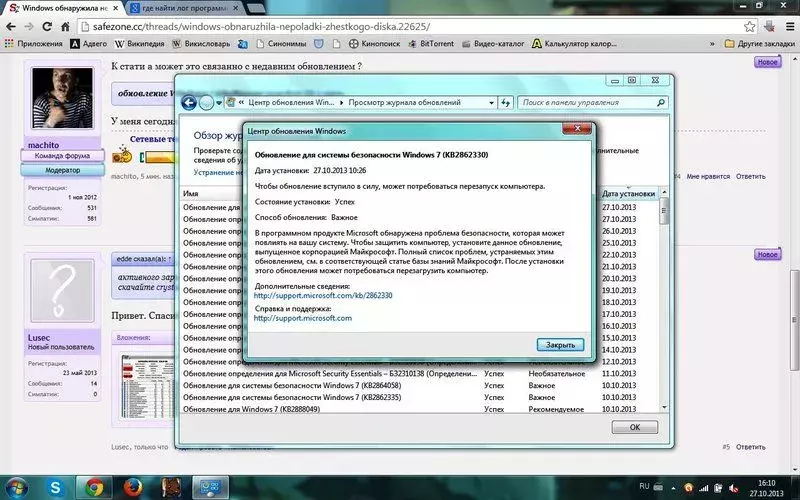800x500 pixels.
Task: Click the machito avatar image
Action: [x=62, y=97]
